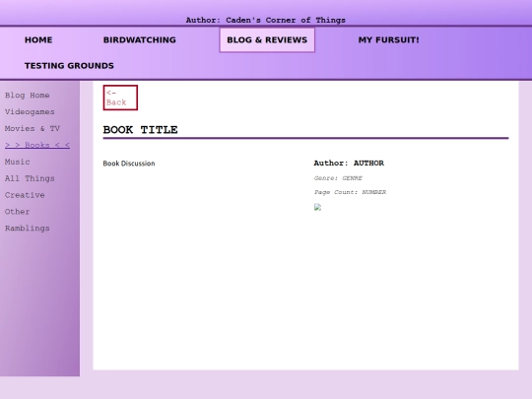
Task: Click the broken book cover image
Action: click(x=317, y=207)
